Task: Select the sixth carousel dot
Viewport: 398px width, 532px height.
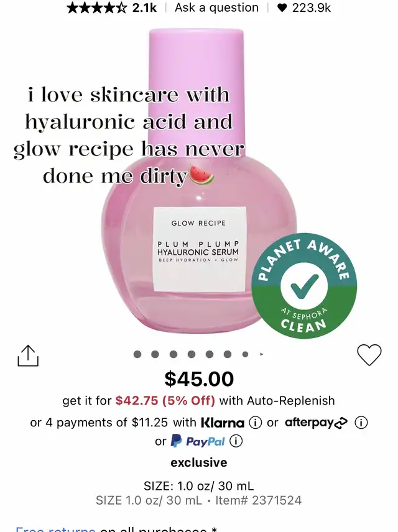Action: 228,354
